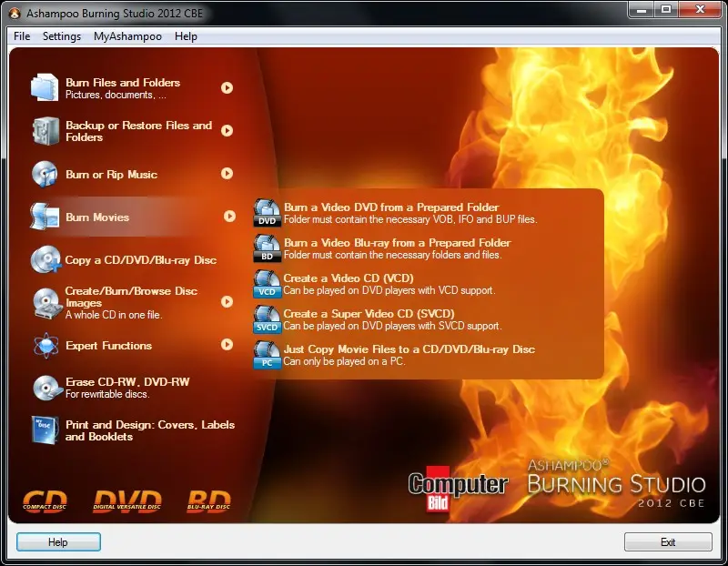Choose Create a Super Video CD (SVCD)
This screenshot has width=728, height=566.
369,313
